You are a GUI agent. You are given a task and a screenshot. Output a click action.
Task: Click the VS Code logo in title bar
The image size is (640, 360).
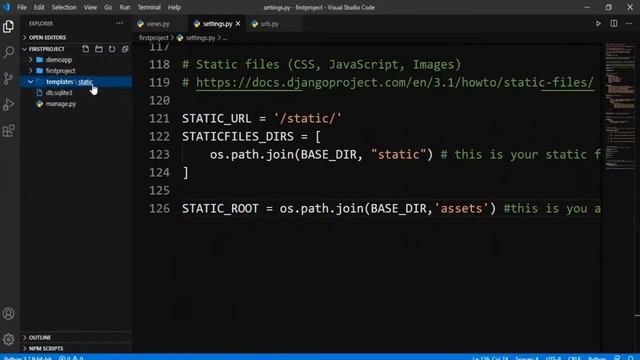6,7
